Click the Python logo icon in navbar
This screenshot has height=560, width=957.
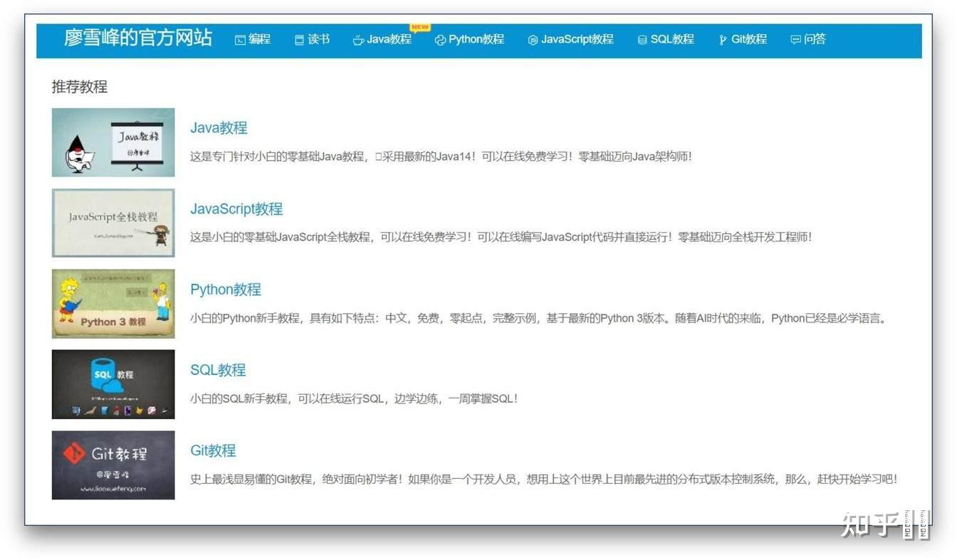coord(441,39)
